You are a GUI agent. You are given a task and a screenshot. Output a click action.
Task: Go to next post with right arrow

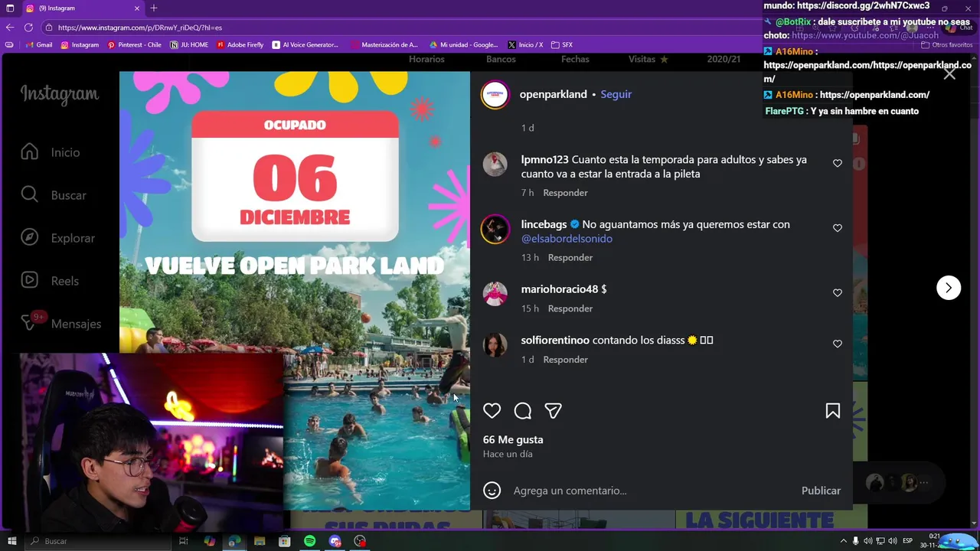[949, 288]
